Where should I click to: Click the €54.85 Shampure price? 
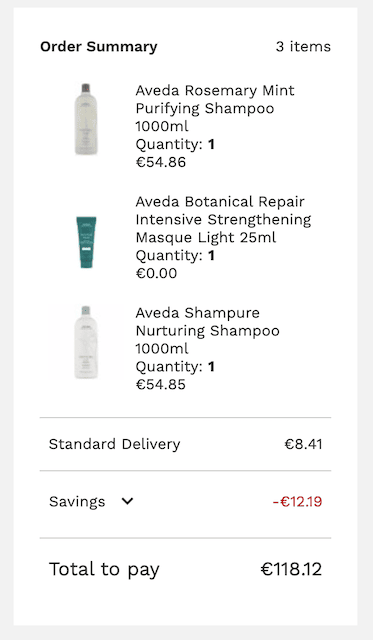pos(161,384)
